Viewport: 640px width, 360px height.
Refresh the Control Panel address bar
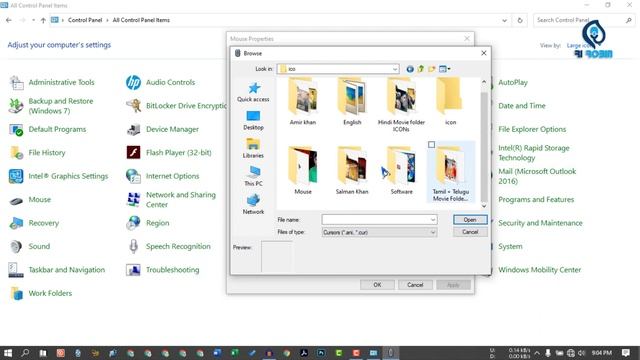[520, 20]
